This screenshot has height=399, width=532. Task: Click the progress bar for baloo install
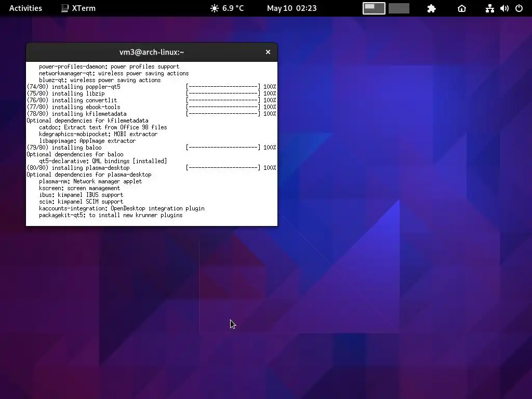tap(223, 148)
